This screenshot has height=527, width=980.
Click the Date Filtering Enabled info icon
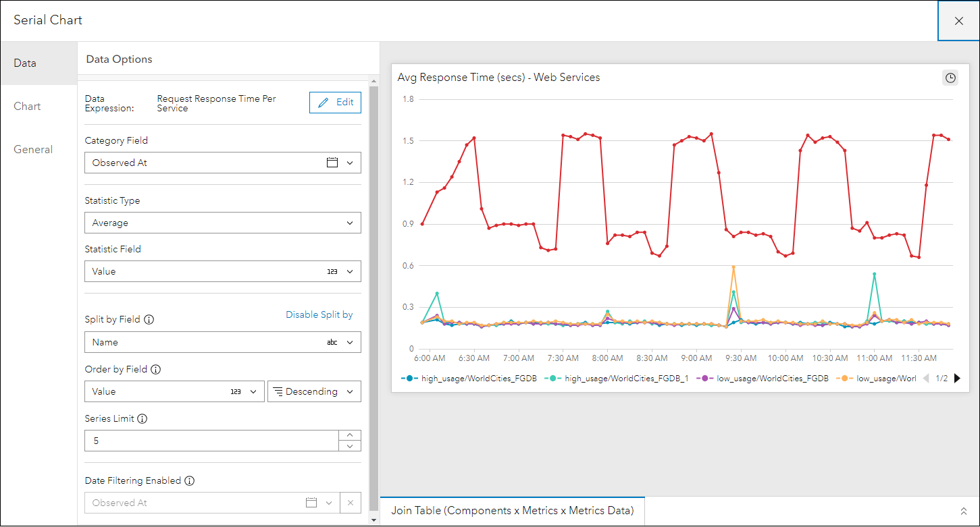click(190, 481)
